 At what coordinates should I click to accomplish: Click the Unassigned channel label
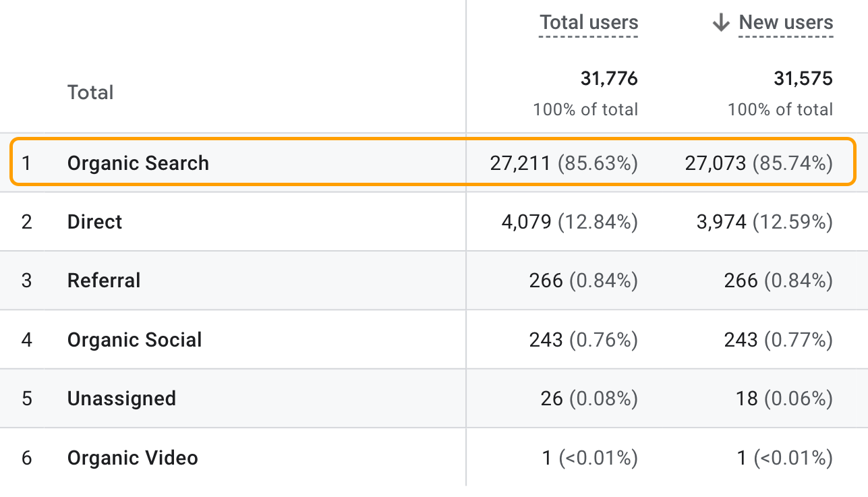[121, 399]
